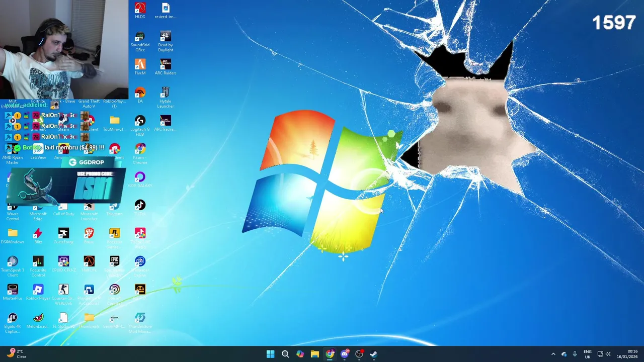The height and width of the screenshot is (362, 644).
Task: Open Thunderstore Mod Manager shortcut
Action: click(x=140, y=323)
